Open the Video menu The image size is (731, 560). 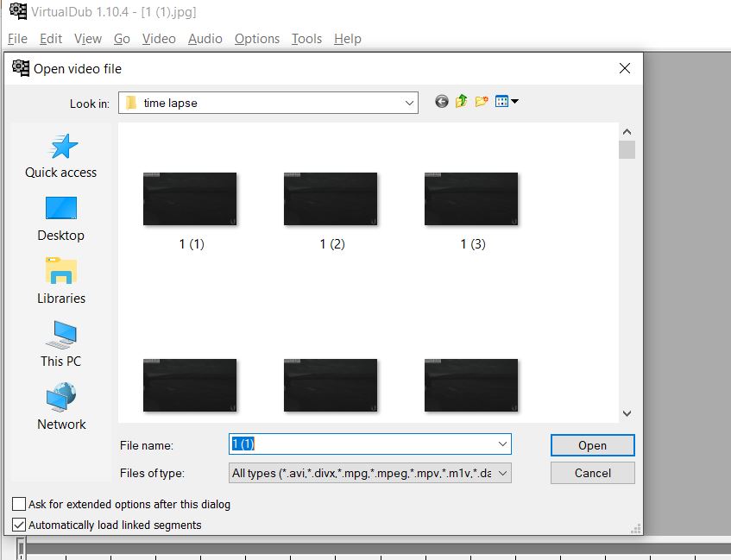(x=159, y=39)
